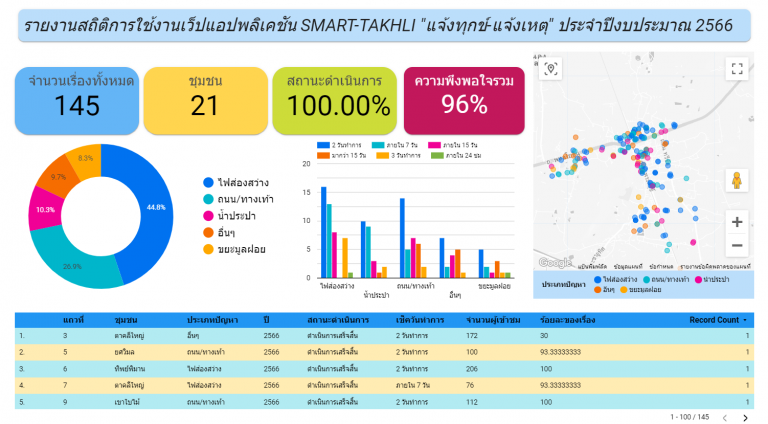Click the 'เช็ควันทำการ' column header
The width and height of the screenshot is (768, 424).
(x=420, y=320)
